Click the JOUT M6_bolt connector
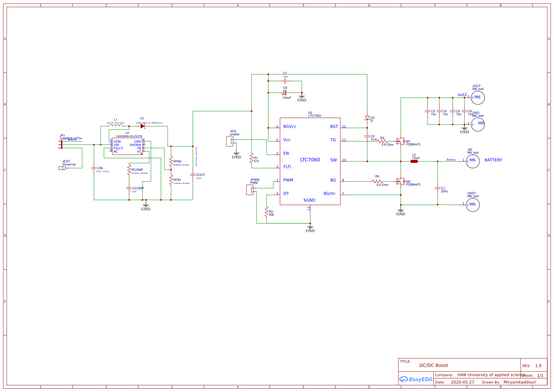554x392 pixels. 478,97
